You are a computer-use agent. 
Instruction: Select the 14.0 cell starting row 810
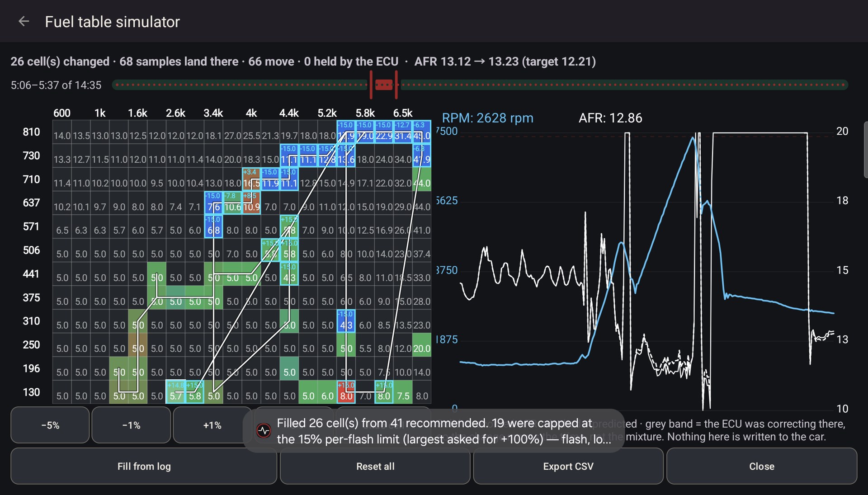coord(62,132)
